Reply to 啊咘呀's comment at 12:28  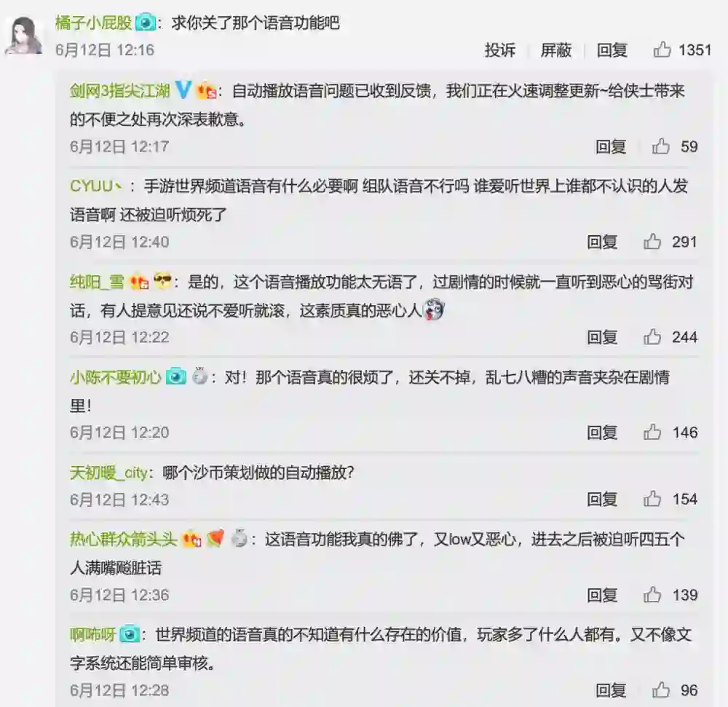pos(611,690)
